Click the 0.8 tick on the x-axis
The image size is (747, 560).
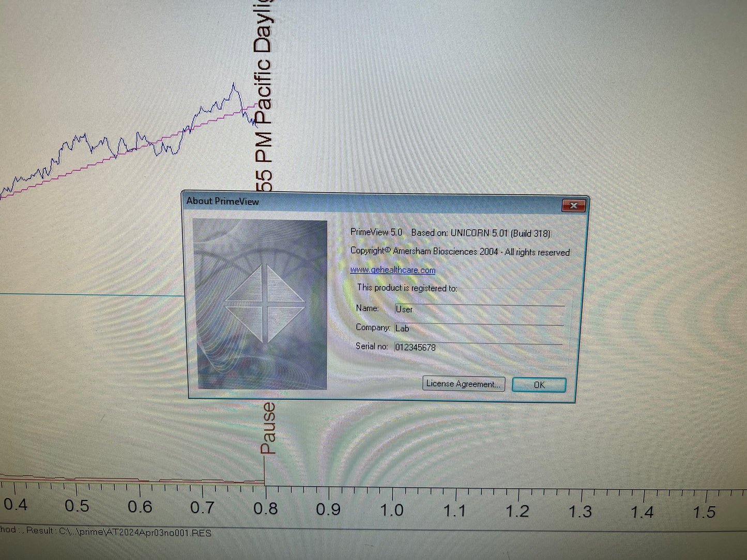tap(265, 509)
